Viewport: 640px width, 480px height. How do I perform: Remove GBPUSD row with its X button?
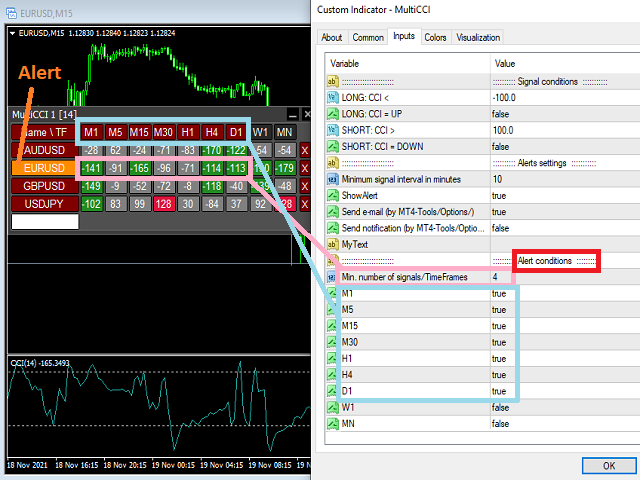[x=304, y=187]
